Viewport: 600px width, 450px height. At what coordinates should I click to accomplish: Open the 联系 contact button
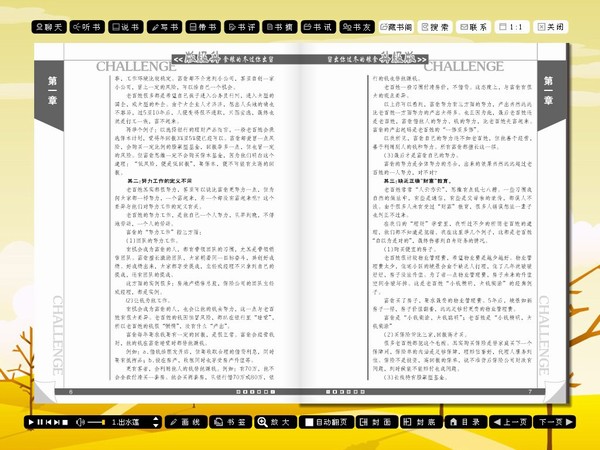(474, 27)
